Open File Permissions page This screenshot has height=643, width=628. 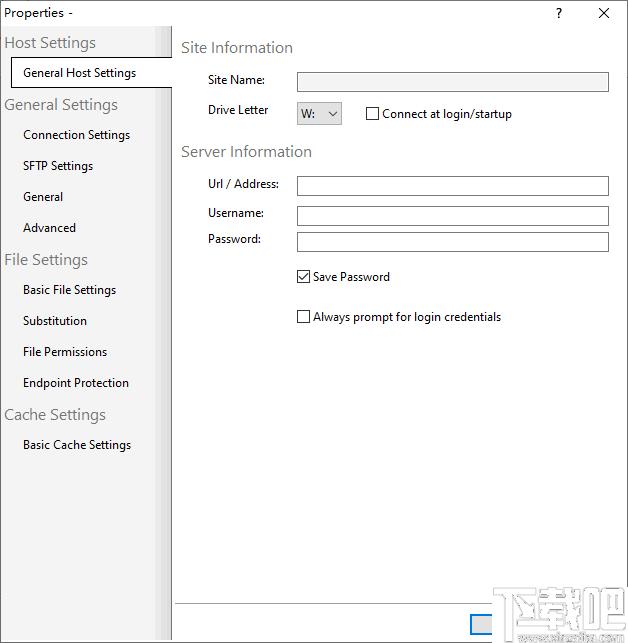(x=65, y=352)
